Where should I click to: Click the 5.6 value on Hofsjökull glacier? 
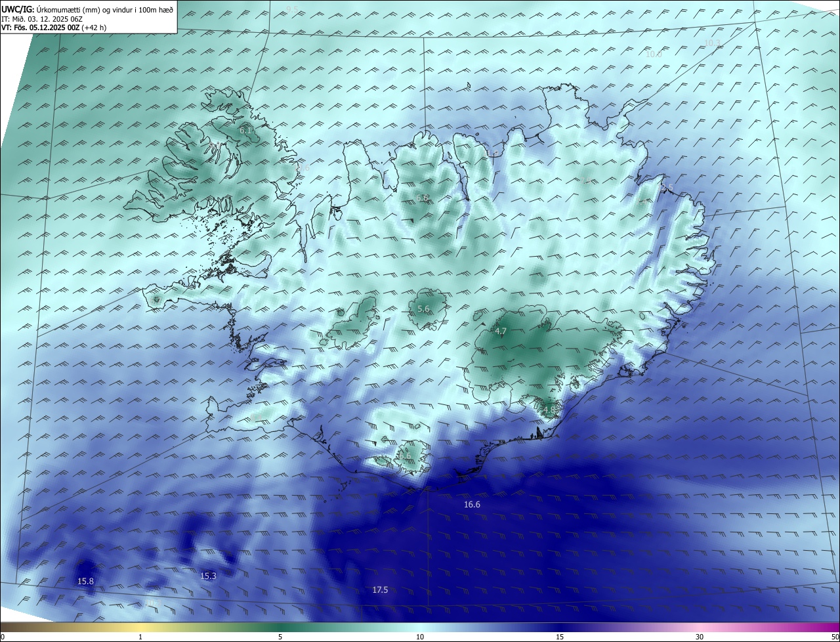point(423,309)
